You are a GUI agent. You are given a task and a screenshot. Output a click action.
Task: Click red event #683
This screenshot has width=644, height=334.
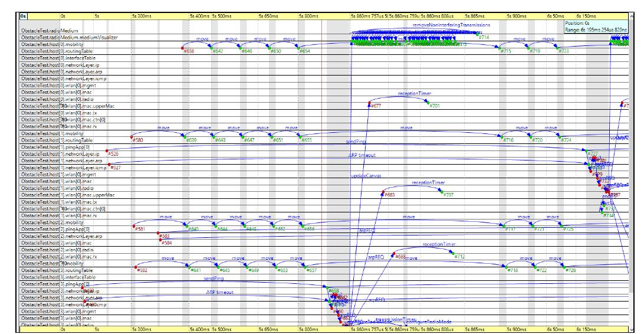coord(383,191)
